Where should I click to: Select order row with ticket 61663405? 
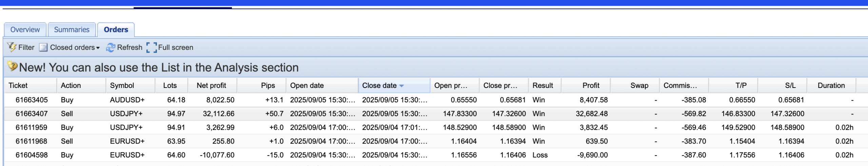[32, 100]
